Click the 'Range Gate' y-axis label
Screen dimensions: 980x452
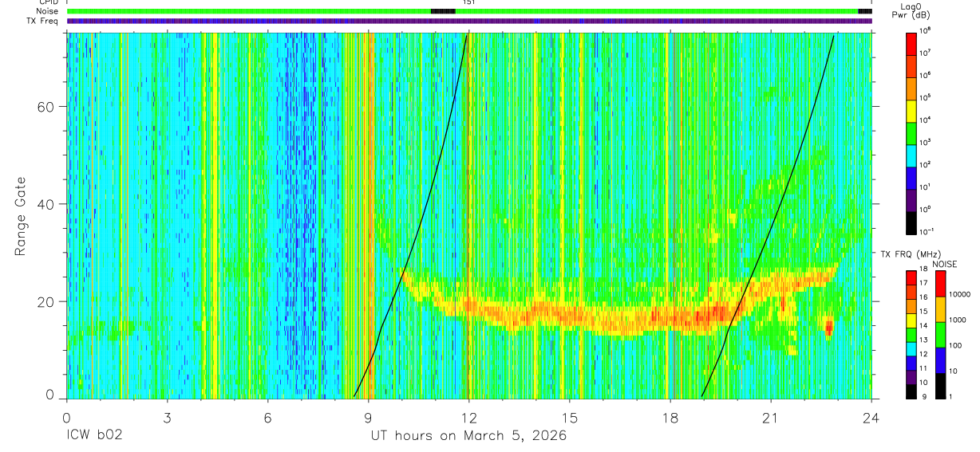click(x=22, y=217)
